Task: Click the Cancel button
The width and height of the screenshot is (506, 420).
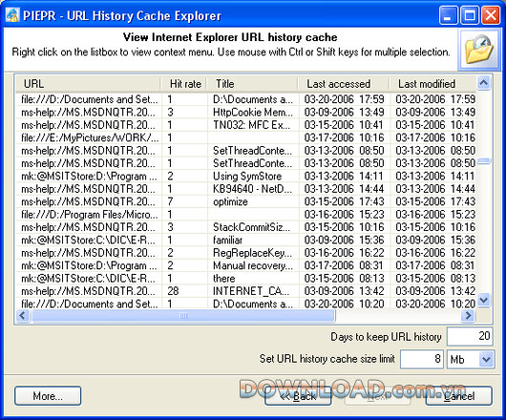Action: pos(459,396)
